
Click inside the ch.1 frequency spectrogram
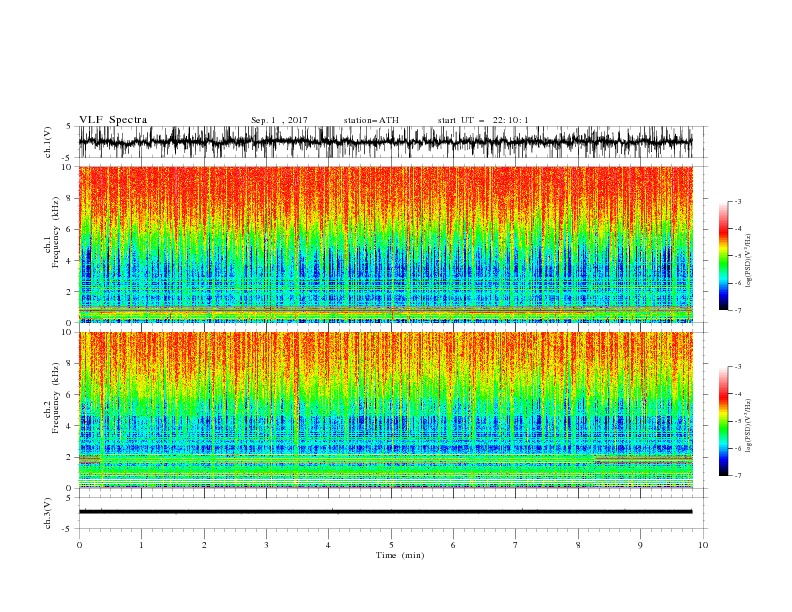coord(385,244)
